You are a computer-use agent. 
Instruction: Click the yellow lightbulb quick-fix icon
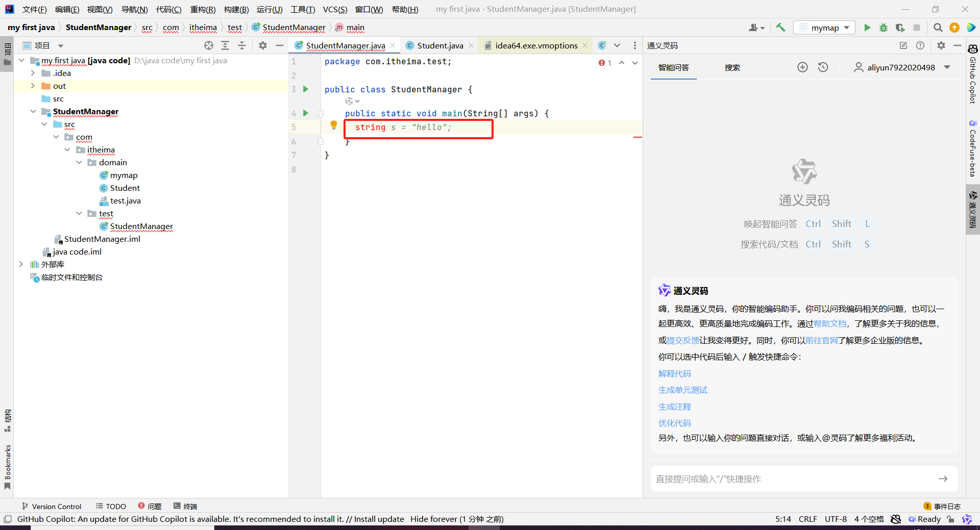pos(334,125)
